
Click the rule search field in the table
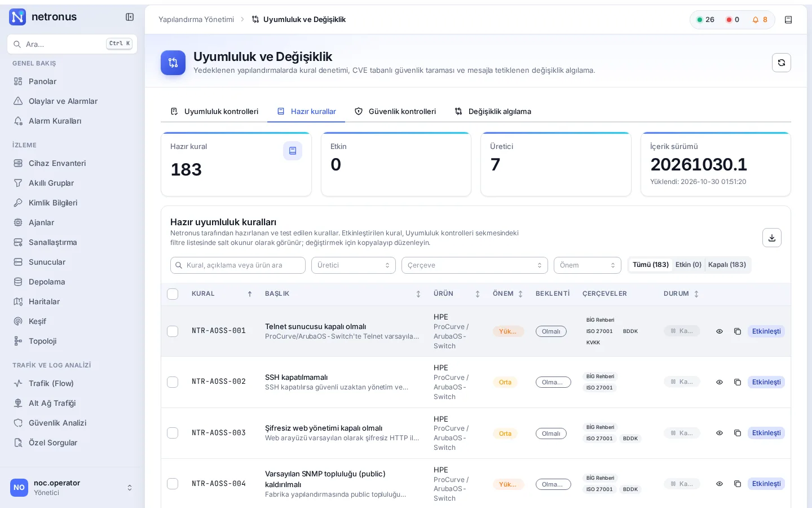coord(238,265)
